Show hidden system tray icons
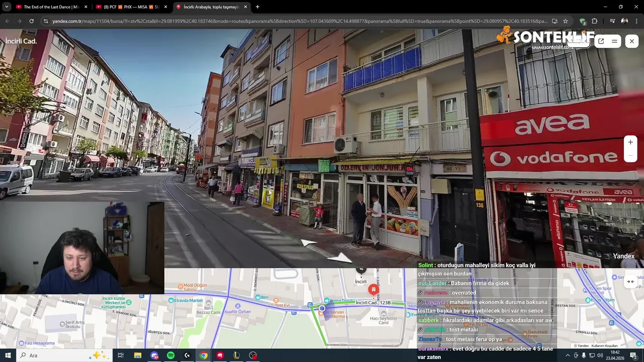 click(x=568, y=355)
